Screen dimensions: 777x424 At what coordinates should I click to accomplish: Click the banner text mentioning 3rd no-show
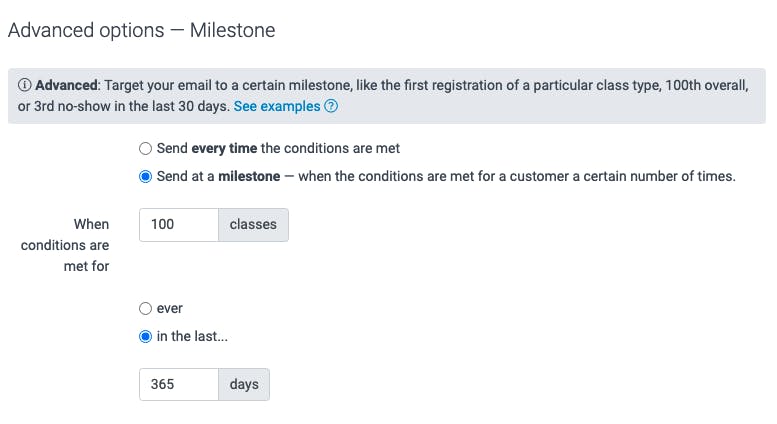(x=123, y=106)
